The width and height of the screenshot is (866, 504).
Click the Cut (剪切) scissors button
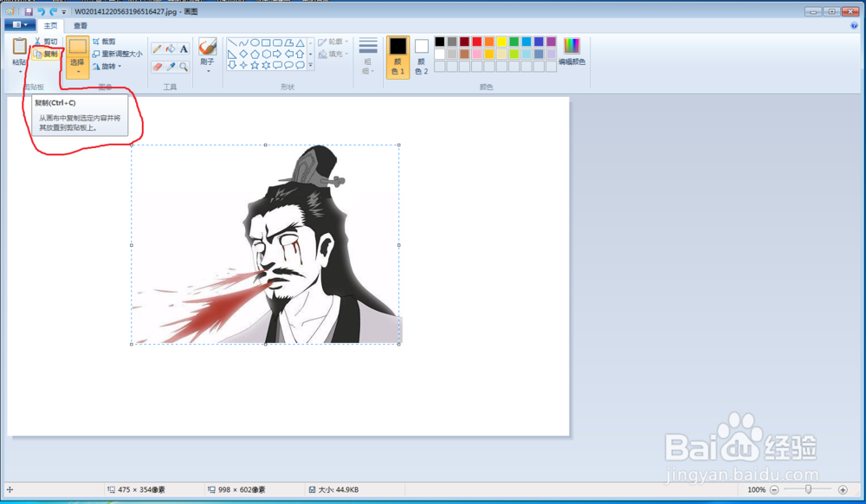point(45,42)
